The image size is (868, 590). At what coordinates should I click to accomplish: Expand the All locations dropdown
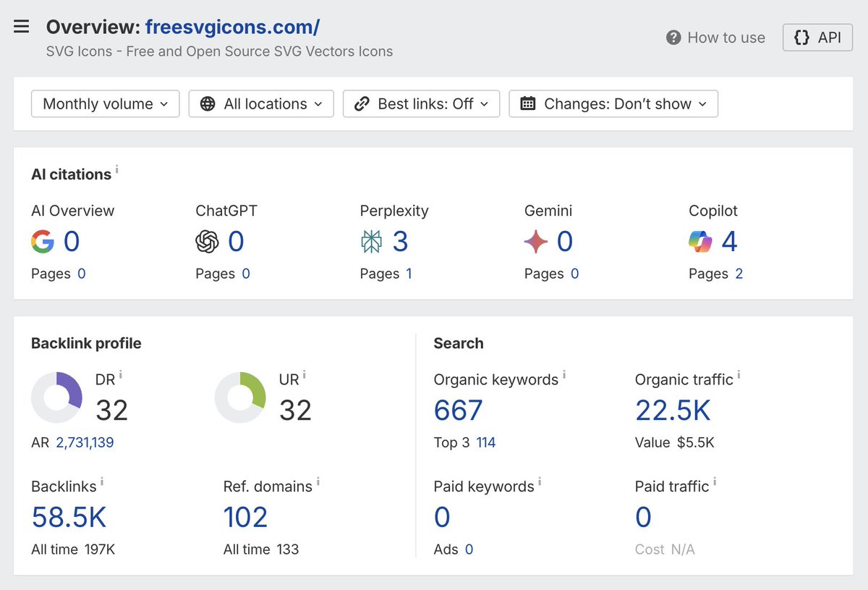coord(261,104)
